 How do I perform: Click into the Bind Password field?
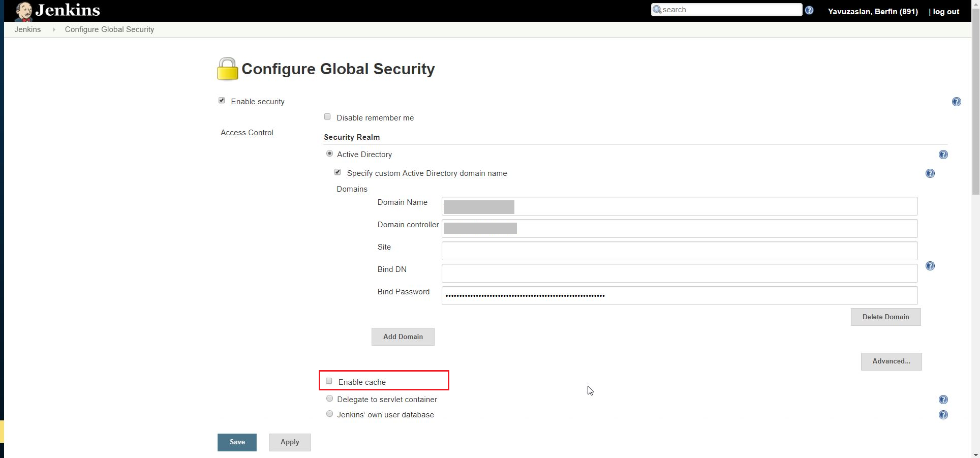[x=680, y=296]
